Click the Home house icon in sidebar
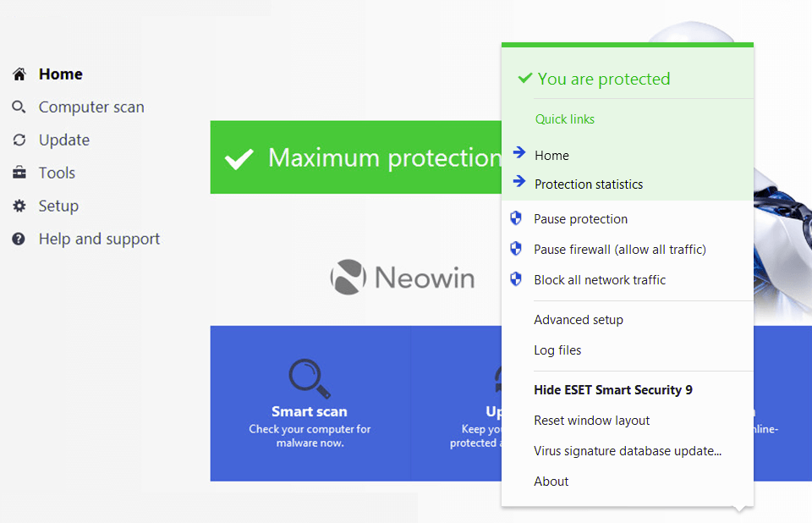The image size is (812, 523). tap(19, 74)
